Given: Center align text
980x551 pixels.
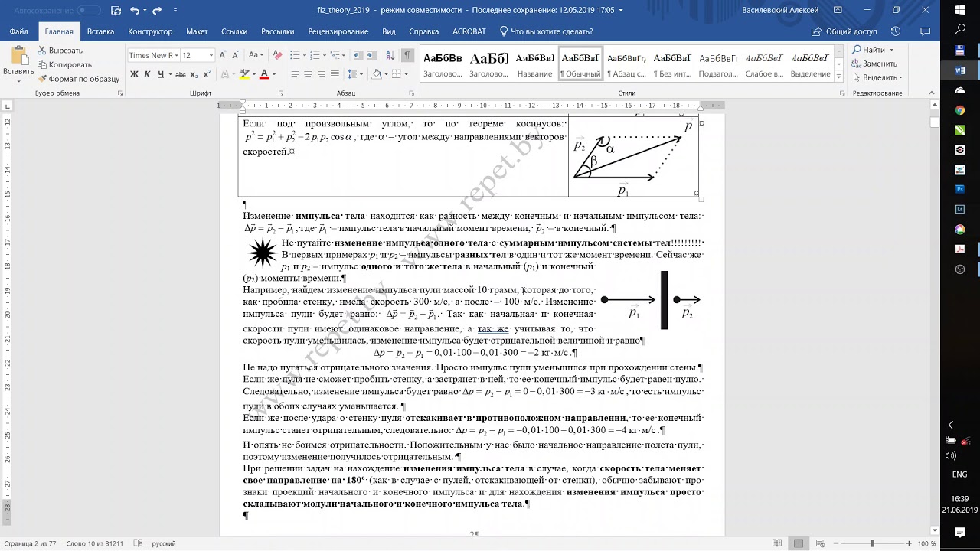Looking at the screenshot, I should (309, 74).
